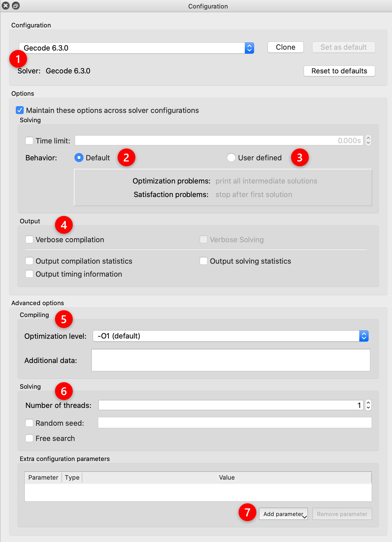Enable Output timing information
Screen dimensions: 392x542
[29, 274]
